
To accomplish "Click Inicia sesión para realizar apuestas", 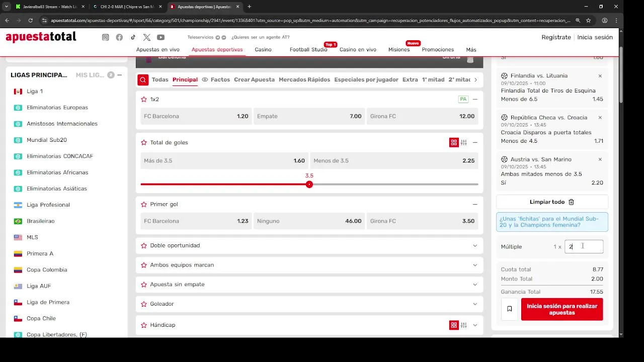I will point(562,309).
